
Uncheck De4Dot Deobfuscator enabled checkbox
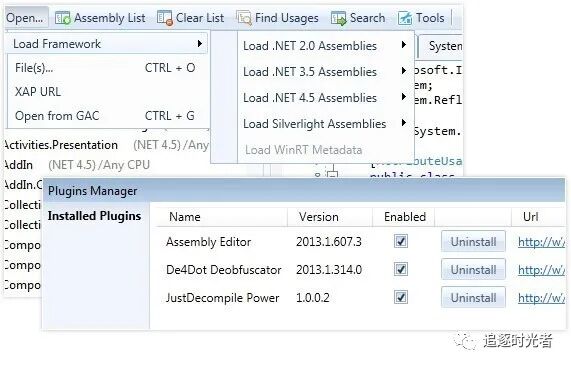coord(401,269)
